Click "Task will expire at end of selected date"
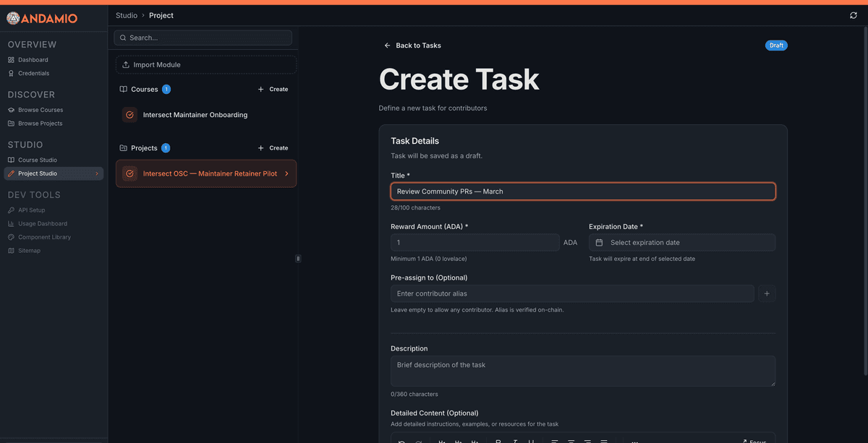868x443 pixels. (642, 259)
